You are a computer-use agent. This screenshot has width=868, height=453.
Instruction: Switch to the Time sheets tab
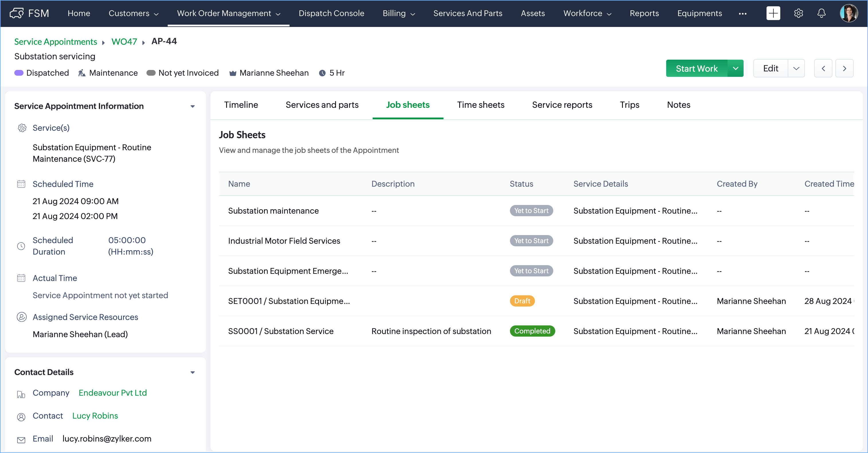tap(480, 105)
